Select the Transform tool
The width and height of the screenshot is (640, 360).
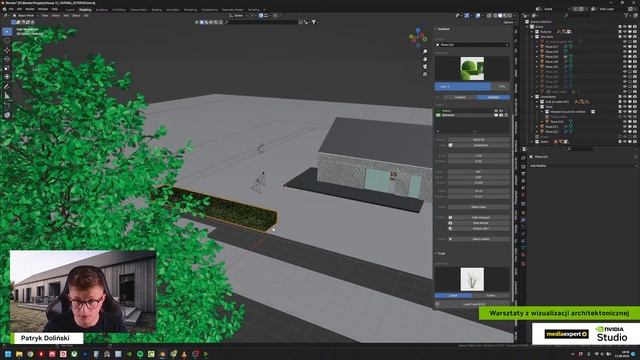coord(7,76)
